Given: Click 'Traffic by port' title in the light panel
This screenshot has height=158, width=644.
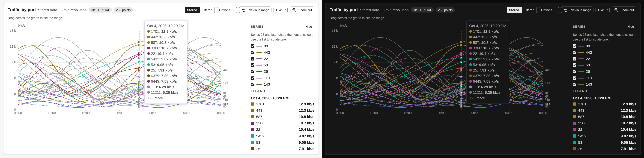Looking at the screenshot, I should [22, 10].
